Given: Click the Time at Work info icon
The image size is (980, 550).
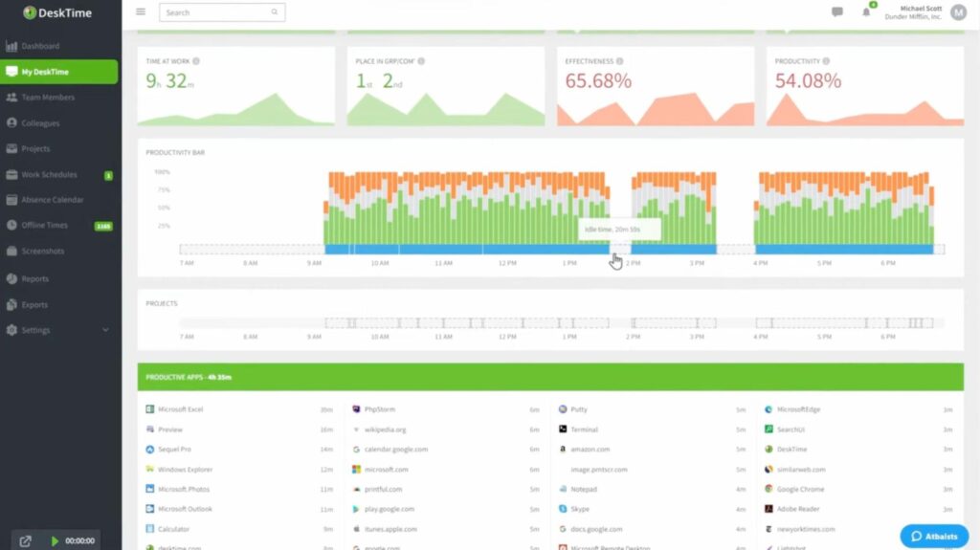Looking at the screenshot, I should (x=196, y=61).
